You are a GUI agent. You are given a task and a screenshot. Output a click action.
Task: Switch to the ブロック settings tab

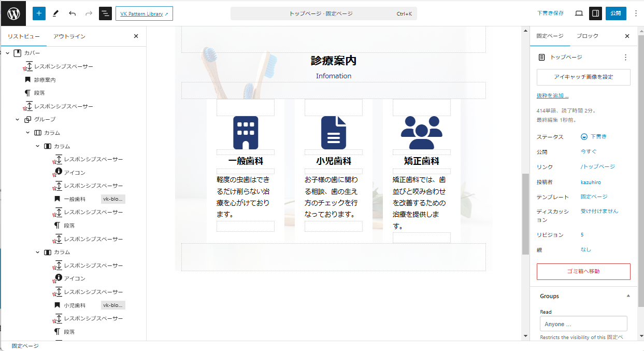pyautogui.click(x=587, y=36)
